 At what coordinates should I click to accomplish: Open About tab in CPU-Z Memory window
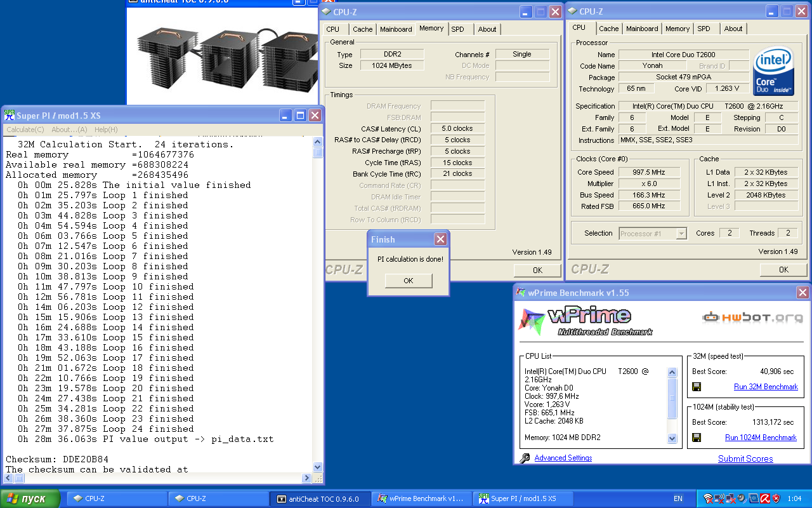pos(487,29)
